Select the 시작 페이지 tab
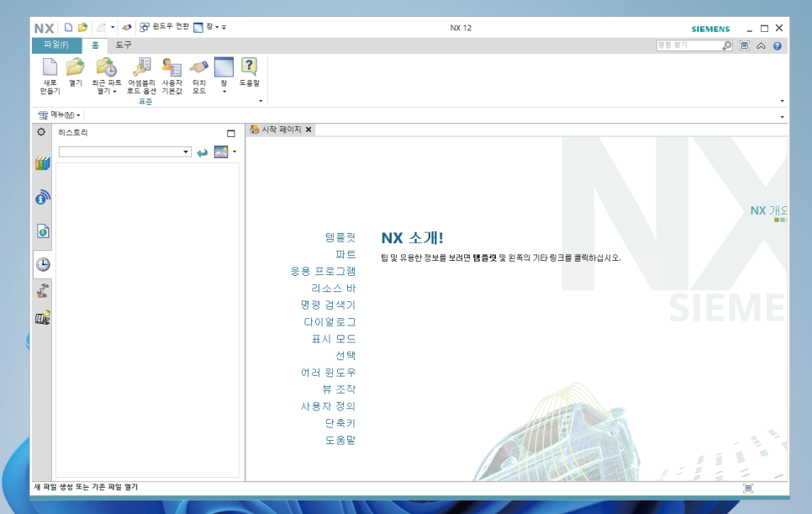Viewport: 812px width, 514px height. point(276,129)
